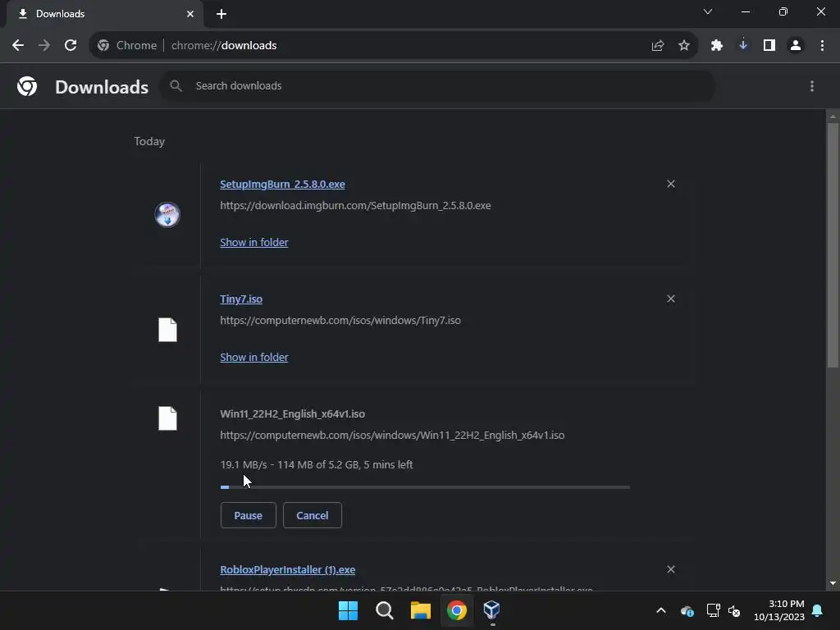Toggle the side panel icon
This screenshot has width=840, height=630.
click(769, 46)
